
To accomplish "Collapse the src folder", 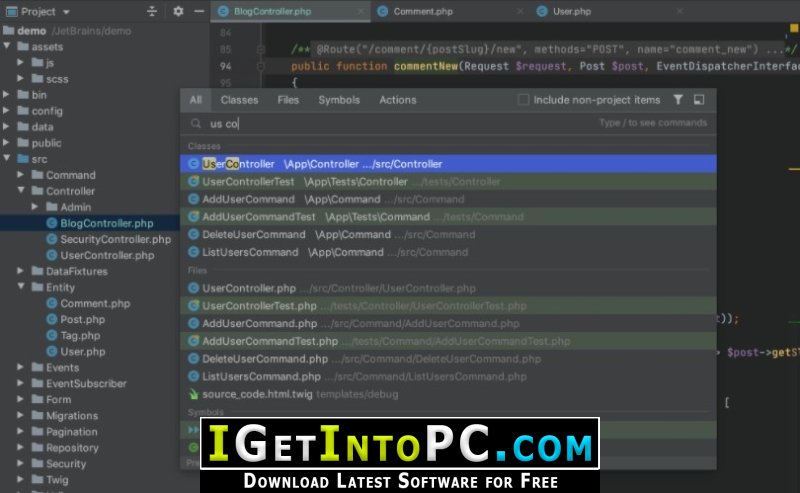I will 7,159.
